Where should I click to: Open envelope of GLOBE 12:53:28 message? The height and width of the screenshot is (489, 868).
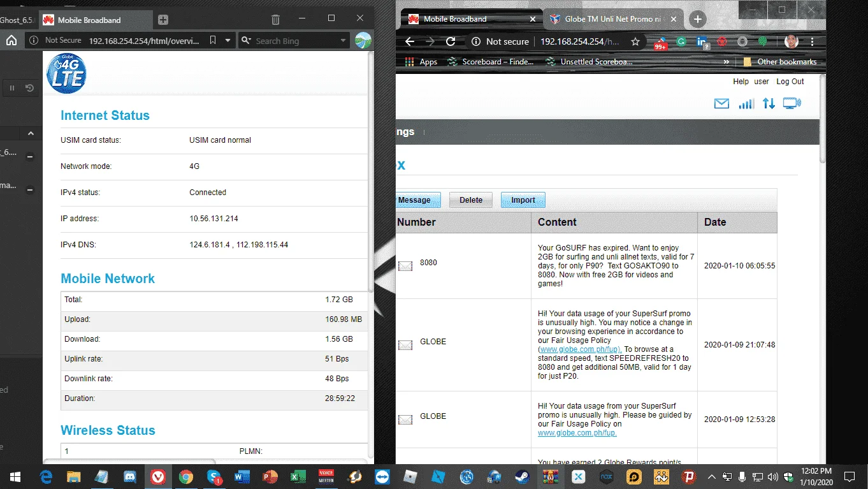pos(405,420)
